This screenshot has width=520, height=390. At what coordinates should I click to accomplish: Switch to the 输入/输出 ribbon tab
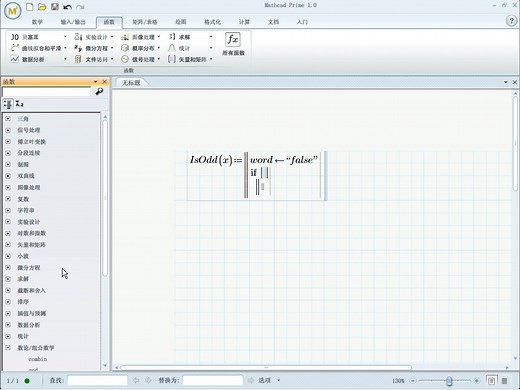pyautogui.click(x=73, y=22)
